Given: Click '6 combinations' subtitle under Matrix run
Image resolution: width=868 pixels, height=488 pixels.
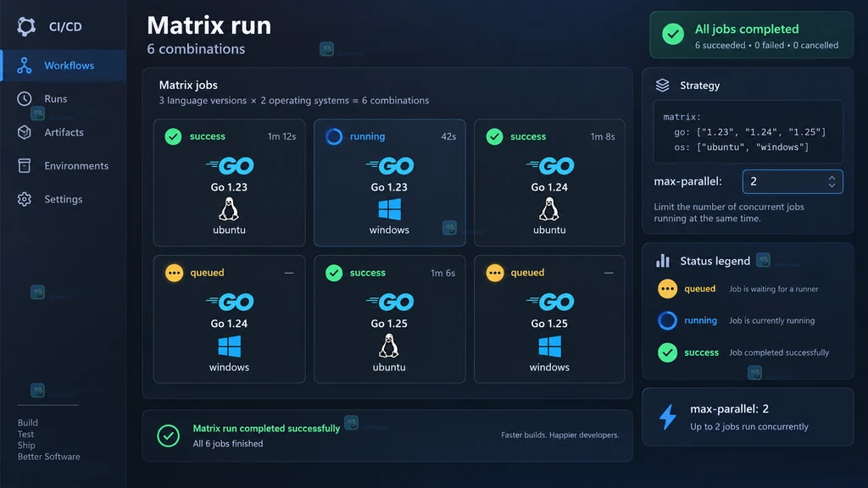Looking at the screenshot, I should pos(196,49).
